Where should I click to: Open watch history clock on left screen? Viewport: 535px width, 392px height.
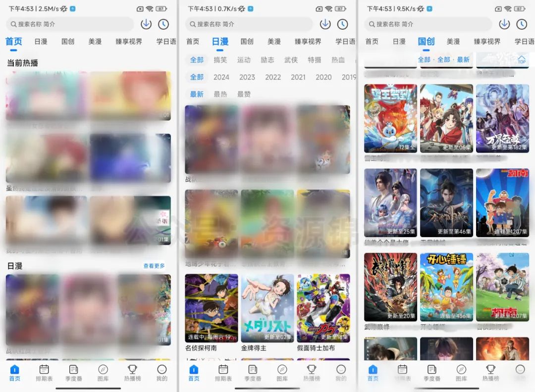(x=163, y=24)
